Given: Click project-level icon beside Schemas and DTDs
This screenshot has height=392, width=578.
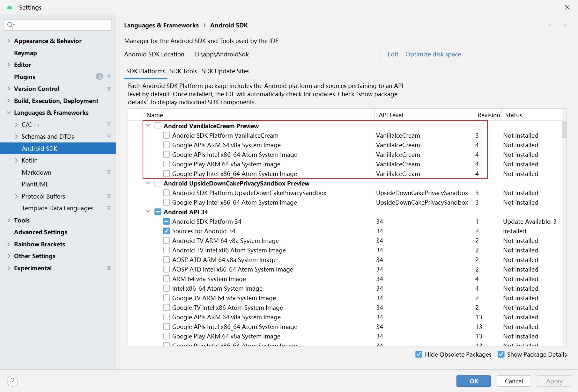Looking at the screenshot, I should coord(109,136).
